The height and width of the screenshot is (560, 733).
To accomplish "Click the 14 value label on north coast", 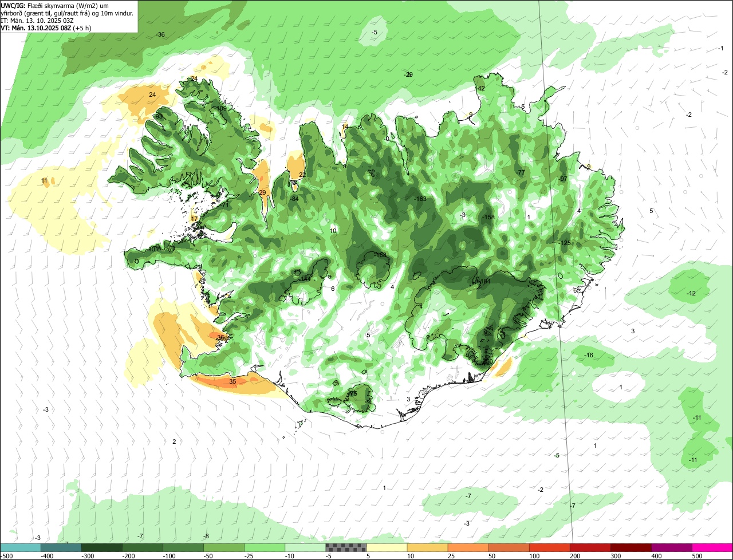I will [x=345, y=127].
